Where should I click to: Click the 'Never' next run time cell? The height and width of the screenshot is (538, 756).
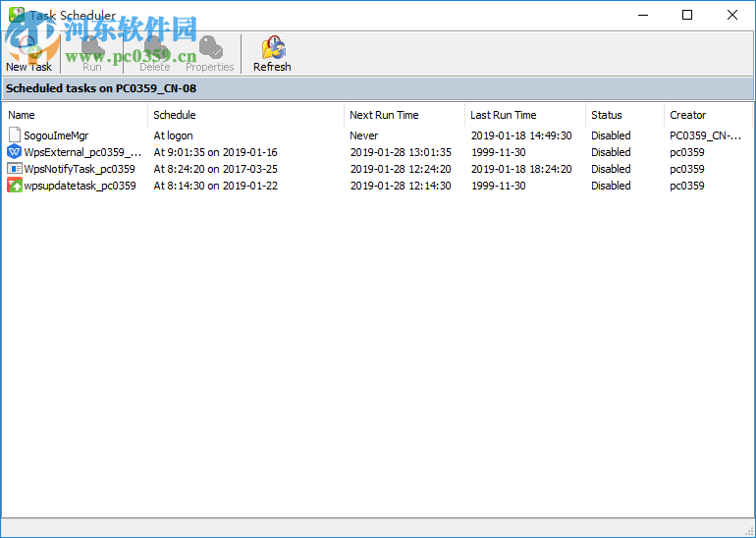(364, 135)
